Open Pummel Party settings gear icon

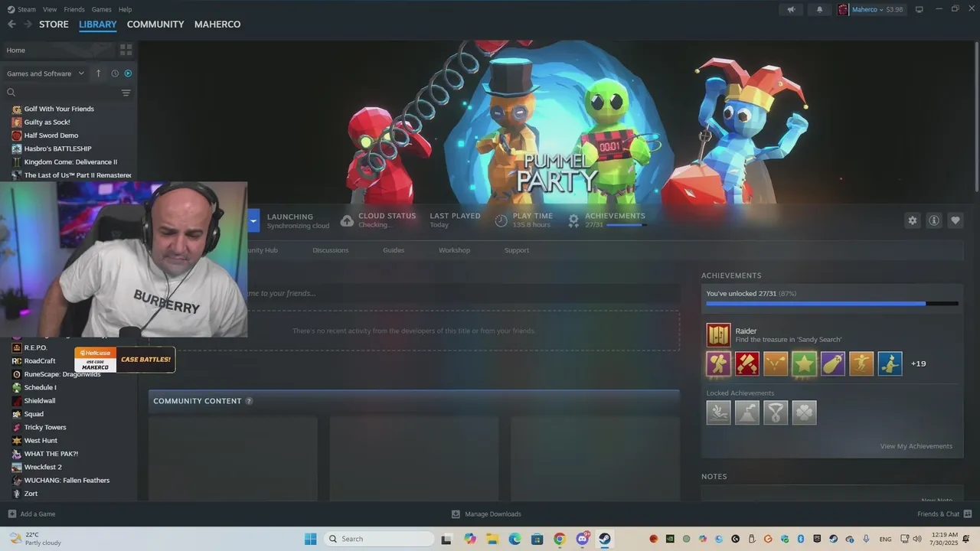[x=912, y=220]
